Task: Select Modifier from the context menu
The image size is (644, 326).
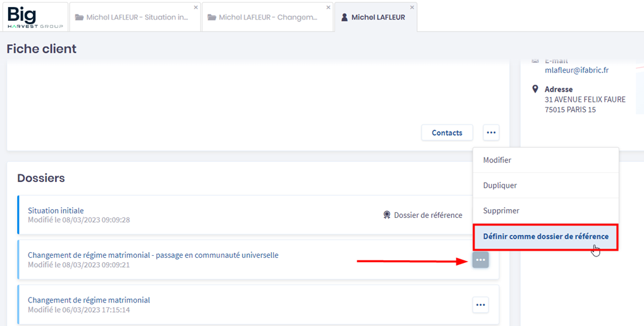Action: click(497, 160)
